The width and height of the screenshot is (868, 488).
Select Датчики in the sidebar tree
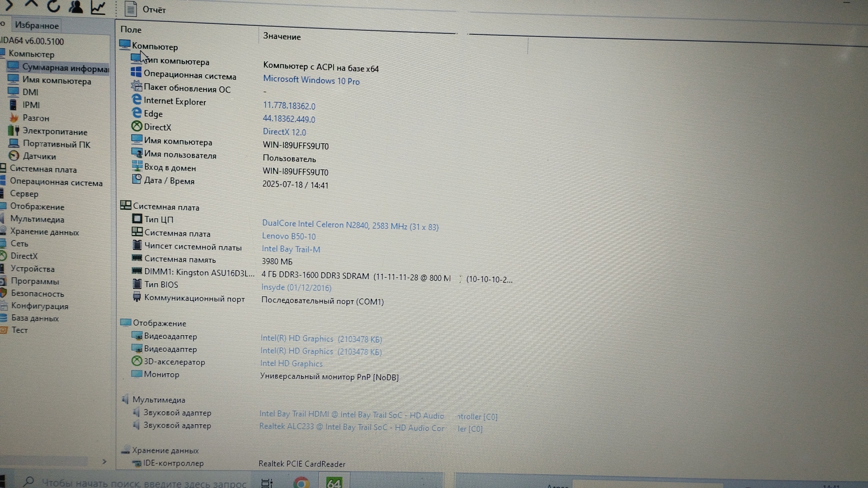pyautogui.click(x=39, y=156)
